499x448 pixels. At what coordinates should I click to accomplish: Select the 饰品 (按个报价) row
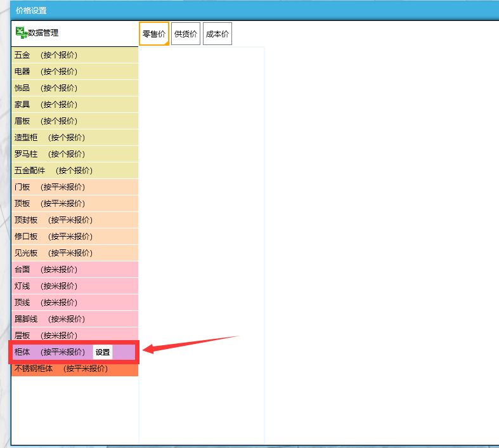coord(75,88)
